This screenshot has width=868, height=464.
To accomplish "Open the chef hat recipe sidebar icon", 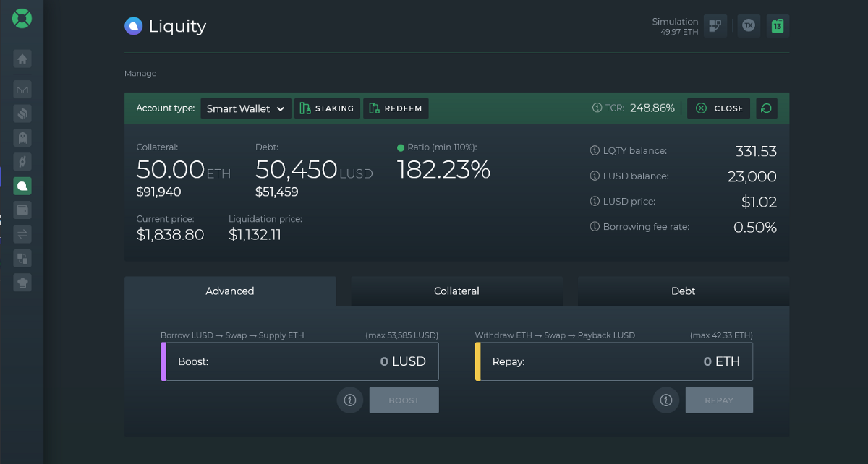I will 22,282.
